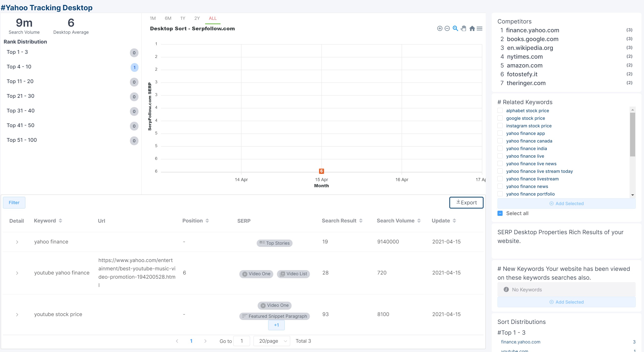The width and height of the screenshot is (644, 352).
Task: Reset chart zoom with home icon
Action: click(472, 29)
